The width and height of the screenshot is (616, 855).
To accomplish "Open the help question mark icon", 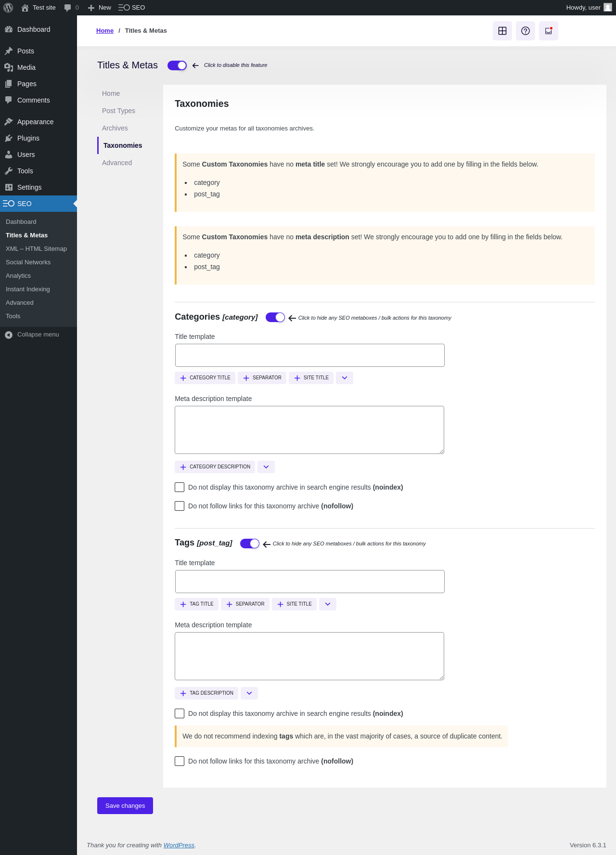I will click(x=526, y=31).
